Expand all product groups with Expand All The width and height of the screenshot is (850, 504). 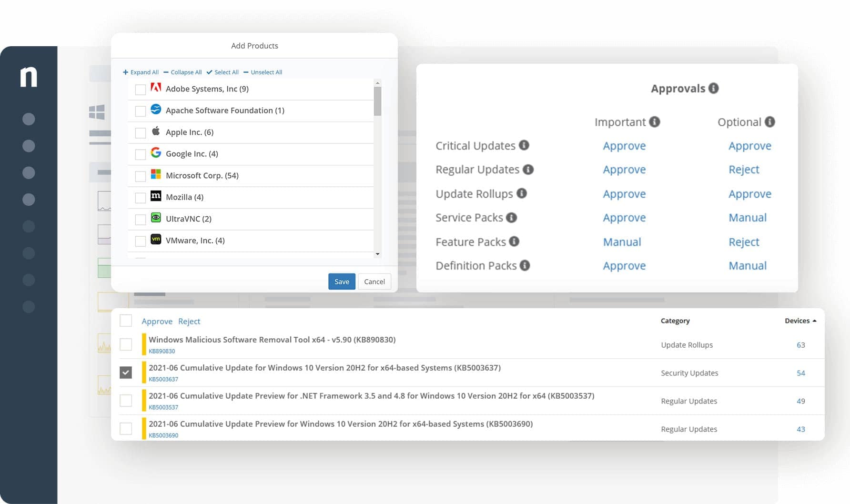point(141,72)
